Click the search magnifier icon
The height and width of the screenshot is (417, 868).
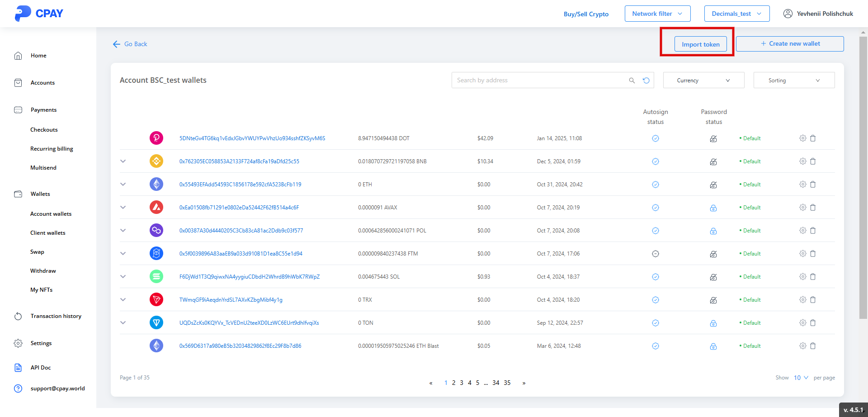632,81
